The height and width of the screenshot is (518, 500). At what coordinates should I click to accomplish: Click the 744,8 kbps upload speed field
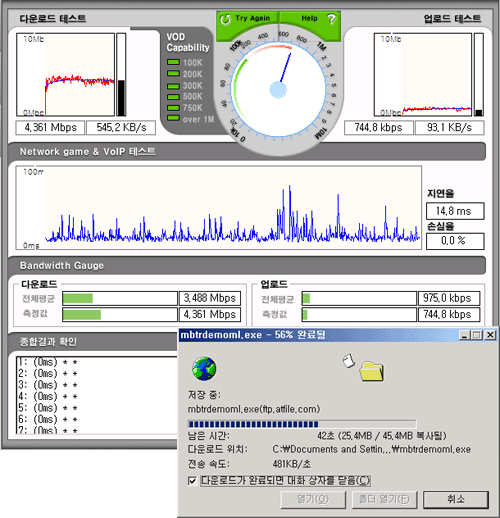(379, 128)
